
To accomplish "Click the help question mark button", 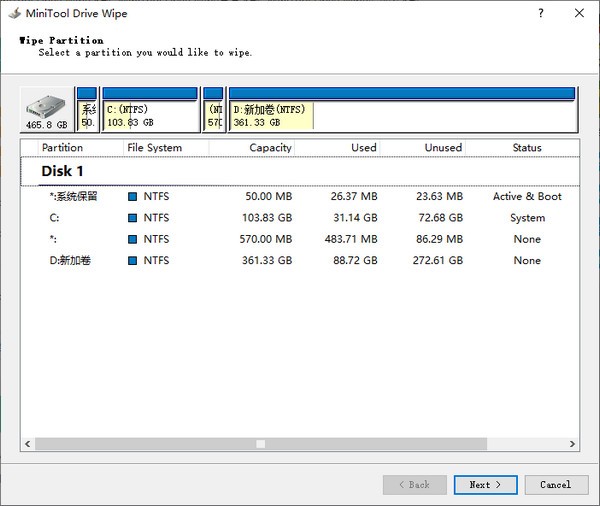I will click(540, 13).
